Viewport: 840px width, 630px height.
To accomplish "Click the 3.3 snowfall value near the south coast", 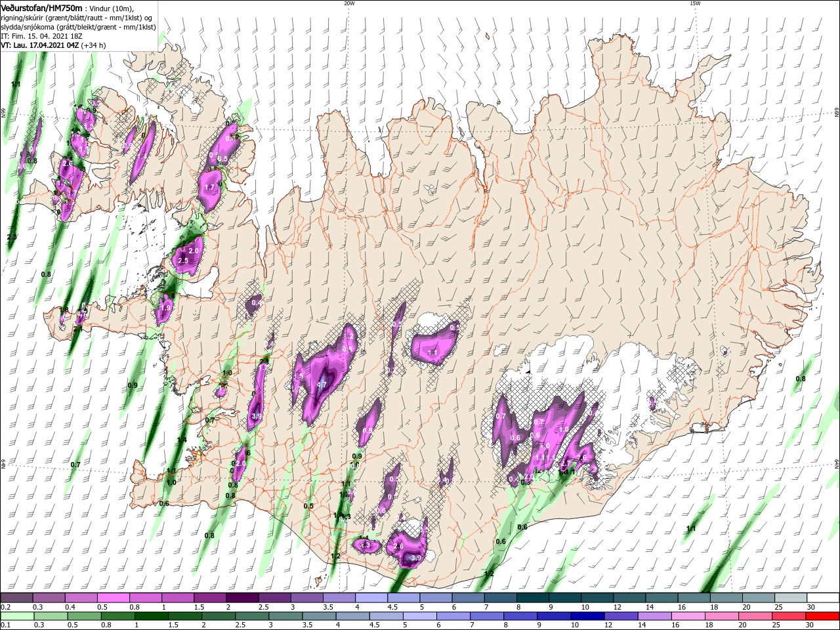I will 366,545.
